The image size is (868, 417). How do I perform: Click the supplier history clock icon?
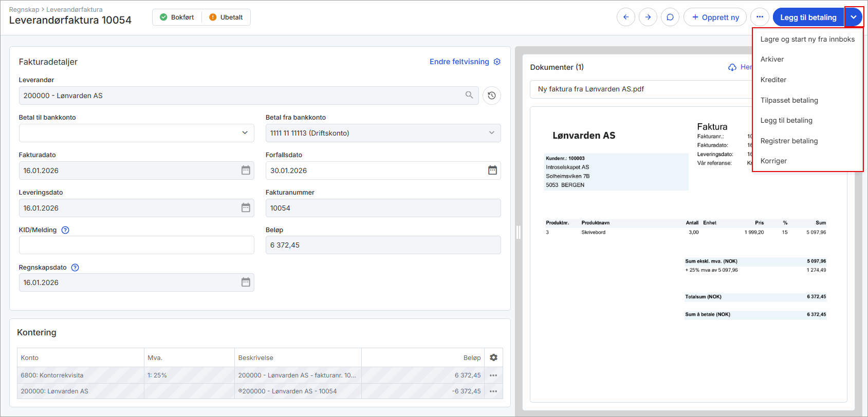[491, 96]
